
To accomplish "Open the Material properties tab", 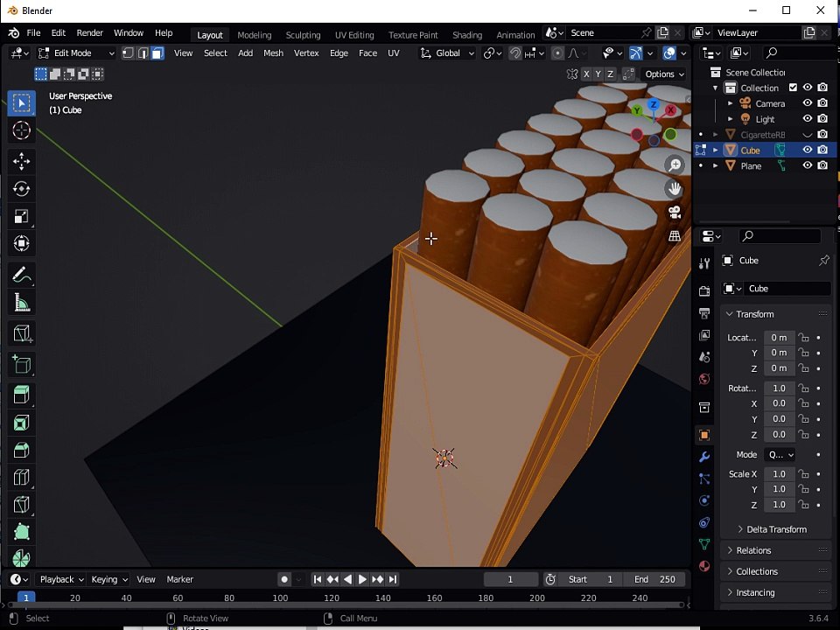I will [704, 566].
